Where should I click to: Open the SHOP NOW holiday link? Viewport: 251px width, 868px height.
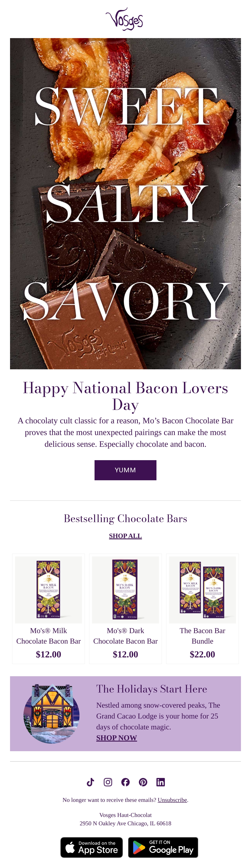117,738
